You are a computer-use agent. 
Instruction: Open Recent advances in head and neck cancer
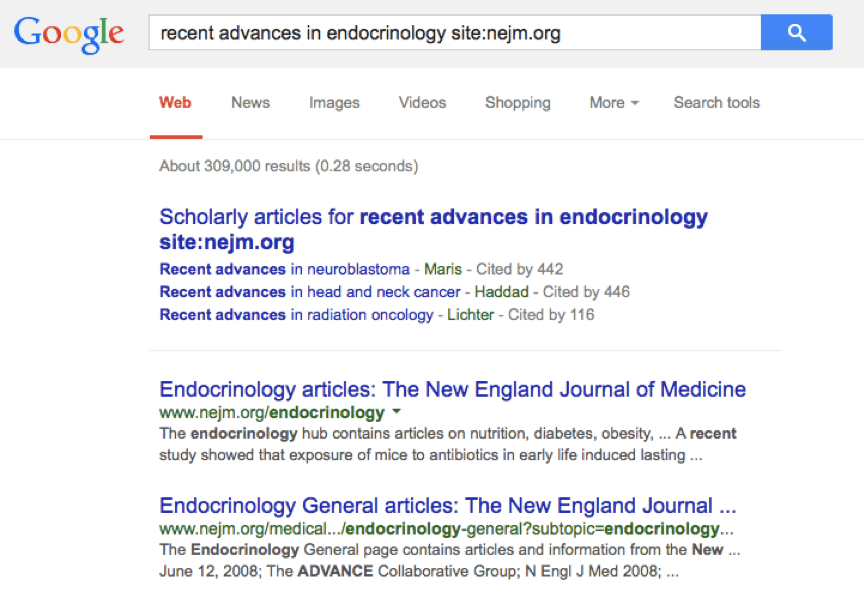pos(310,291)
